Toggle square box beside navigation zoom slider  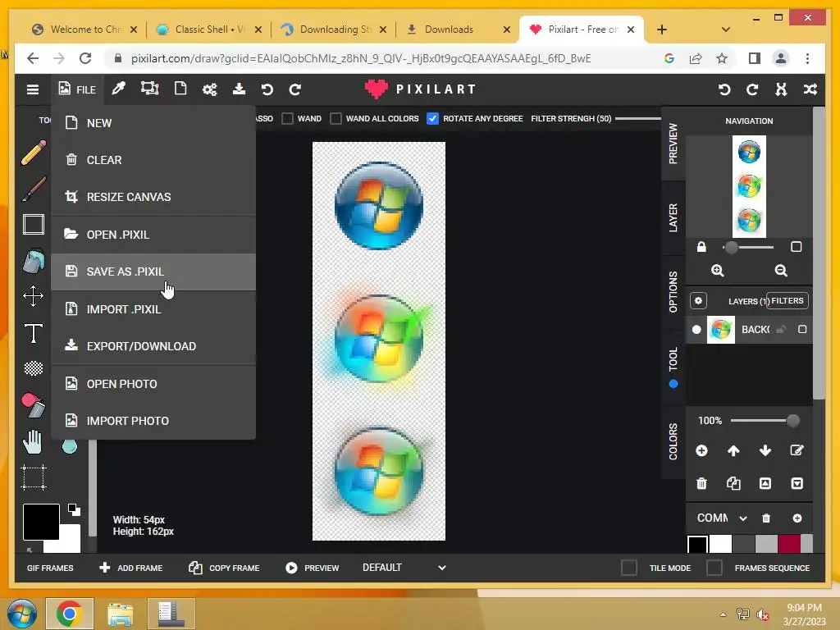[x=796, y=247]
